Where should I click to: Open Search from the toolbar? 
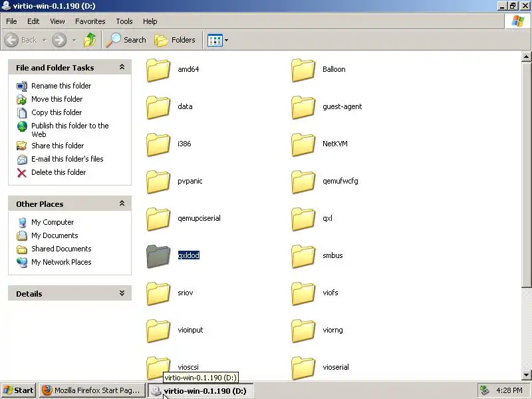[126, 40]
